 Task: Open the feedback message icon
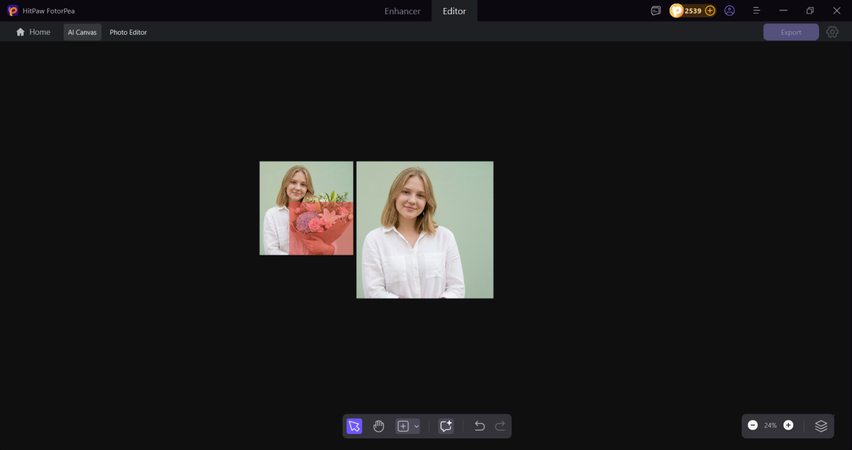click(x=656, y=10)
